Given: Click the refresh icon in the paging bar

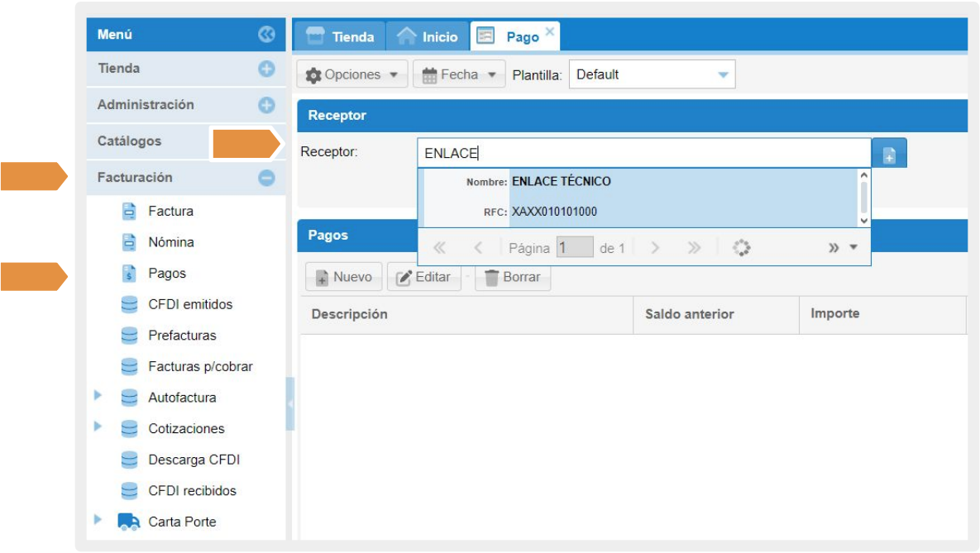Looking at the screenshot, I should coord(741,248).
